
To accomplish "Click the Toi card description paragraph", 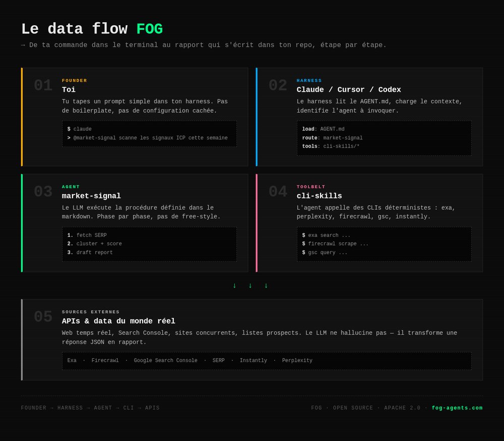I will pos(145,106).
